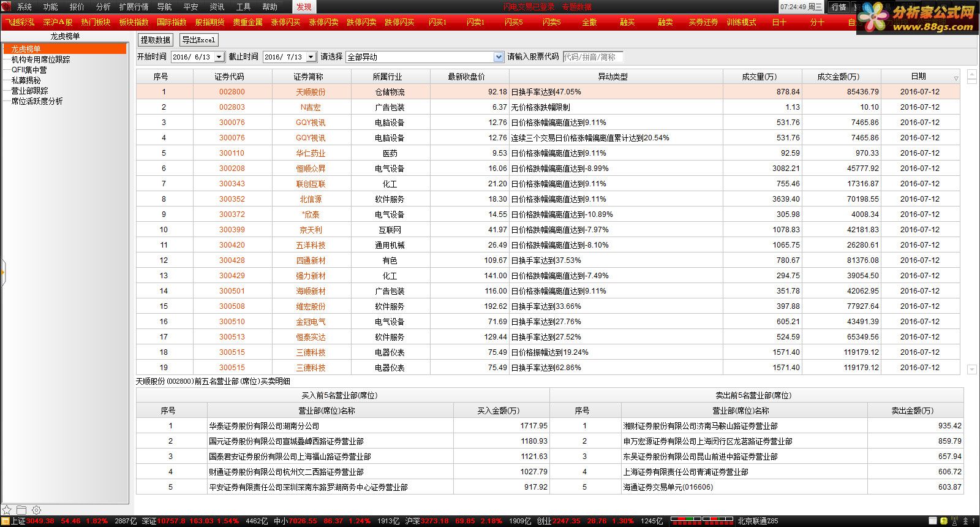
Task: Open the 资讯 menu
Action: (x=217, y=7)
